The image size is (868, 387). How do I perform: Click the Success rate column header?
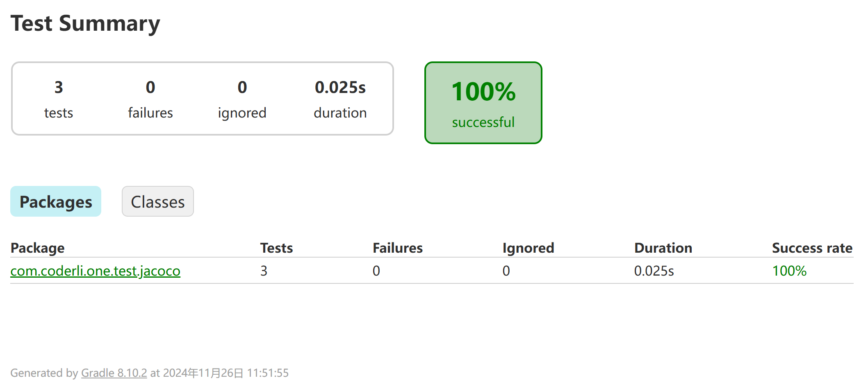pos(812,248)
